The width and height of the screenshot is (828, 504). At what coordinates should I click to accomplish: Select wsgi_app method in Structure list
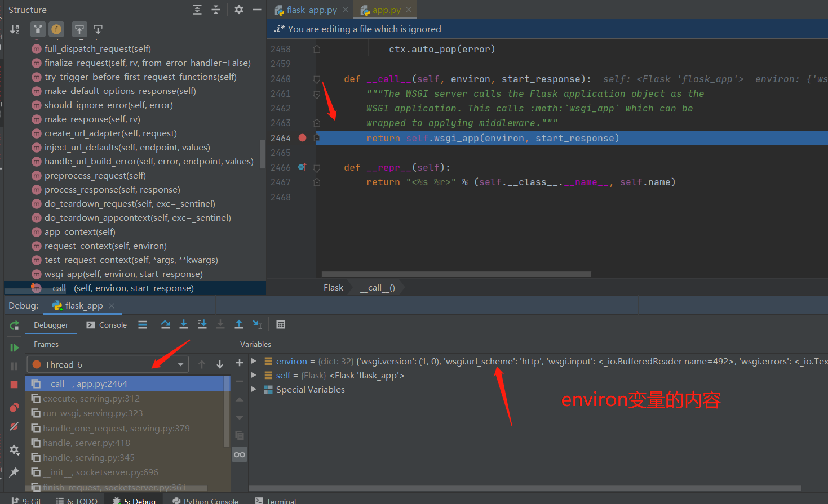tap(123, 274)
